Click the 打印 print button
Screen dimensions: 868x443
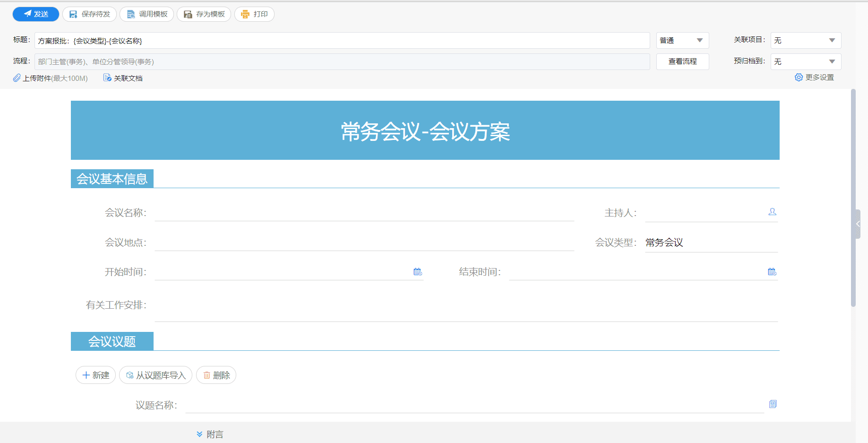(x=254, y=14)
